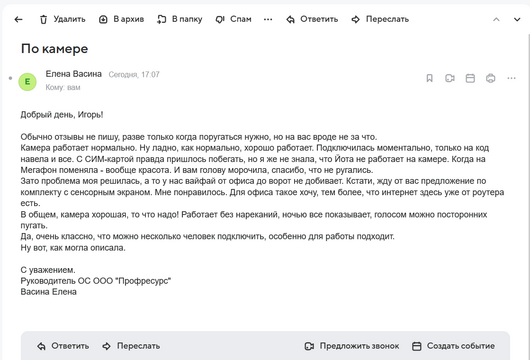
Task: Go back using the left arrow
Action: [18, 19]
